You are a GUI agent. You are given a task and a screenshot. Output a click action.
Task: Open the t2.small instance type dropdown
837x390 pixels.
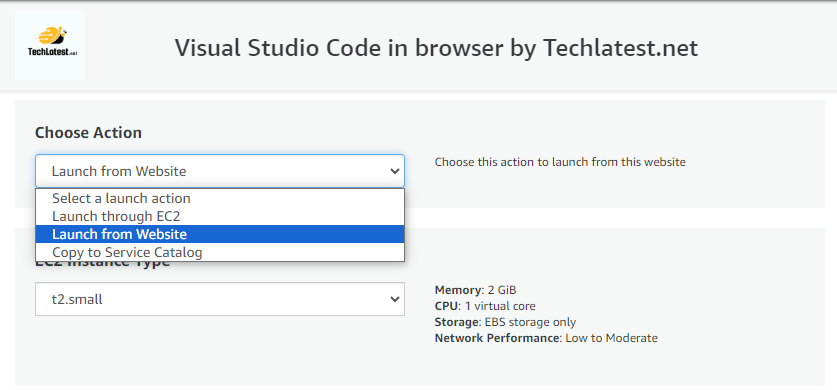[220, 299]
